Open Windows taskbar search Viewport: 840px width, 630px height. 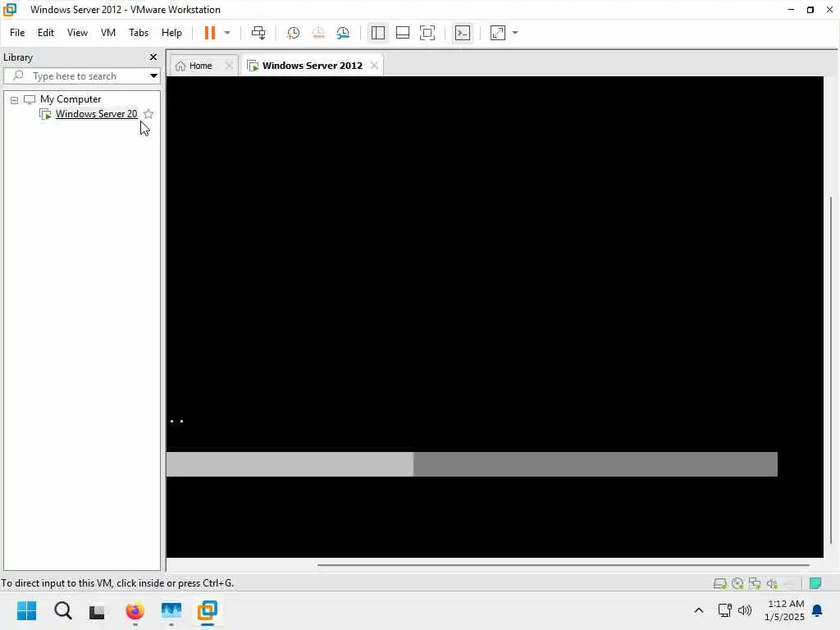coord(62,610)
